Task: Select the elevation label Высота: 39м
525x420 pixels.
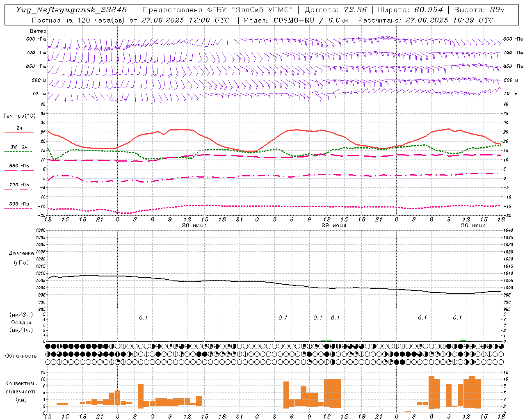Action: pyautogui.click(x=479, y=10)
